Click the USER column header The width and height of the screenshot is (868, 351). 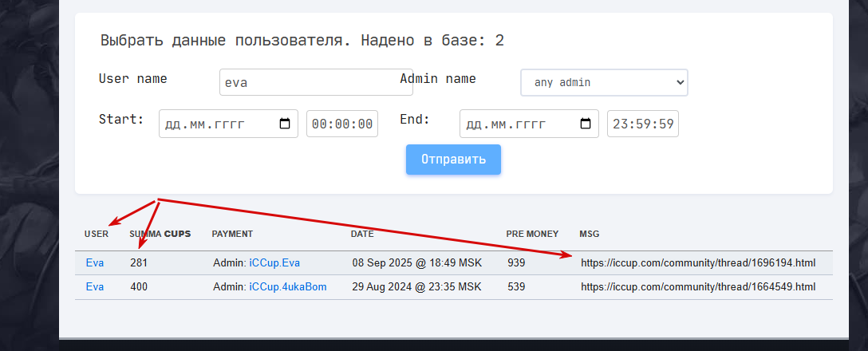(97, 235)
